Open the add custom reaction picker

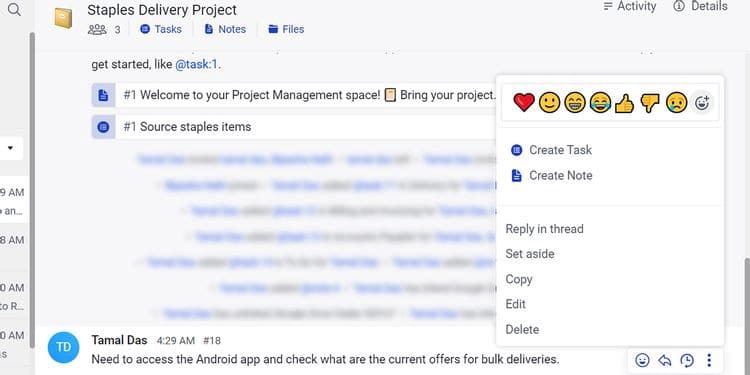coord(702,103)
